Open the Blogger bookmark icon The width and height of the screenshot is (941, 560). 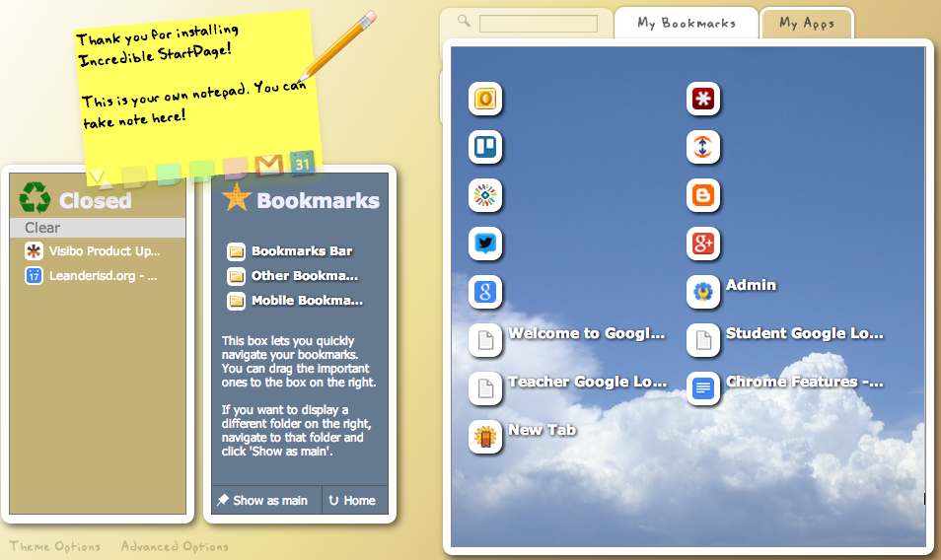click(702, 195)
